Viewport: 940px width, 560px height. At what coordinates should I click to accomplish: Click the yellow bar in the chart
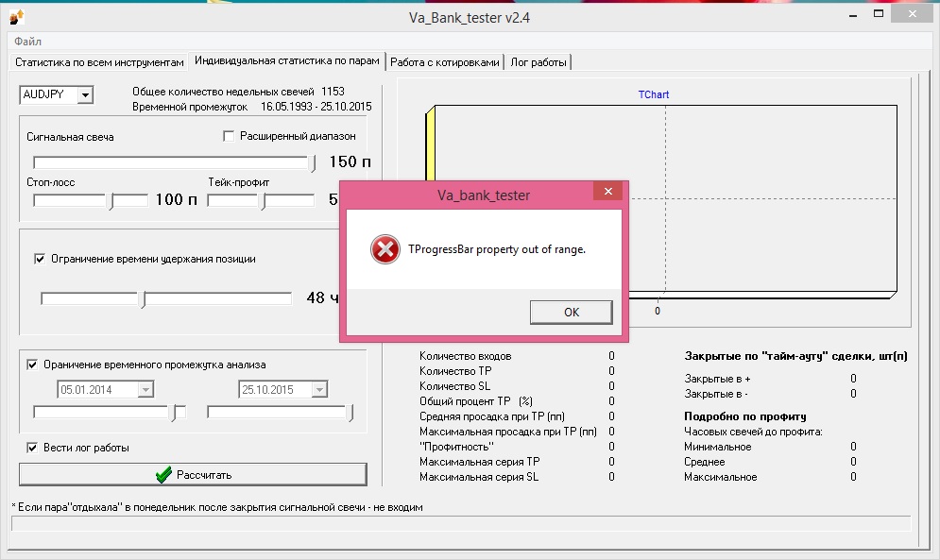coord(430,144)
